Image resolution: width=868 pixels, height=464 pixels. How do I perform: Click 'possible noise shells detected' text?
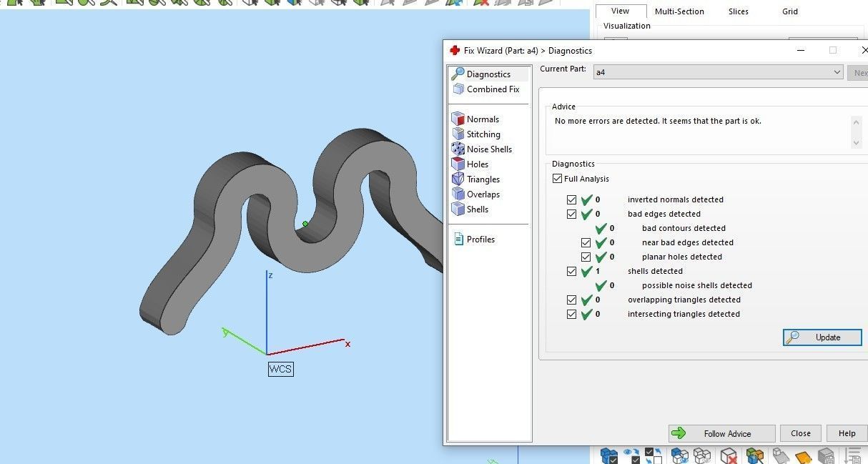pos(697,285)
